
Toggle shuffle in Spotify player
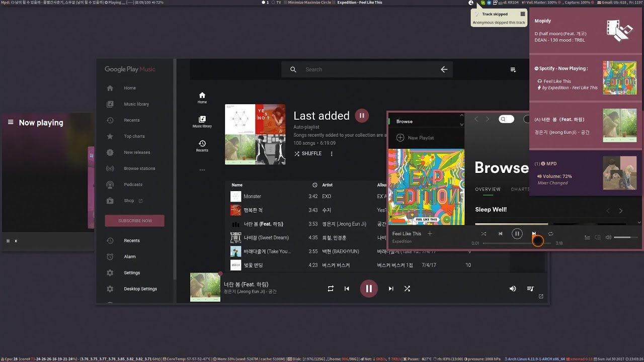tap(484, 234)
